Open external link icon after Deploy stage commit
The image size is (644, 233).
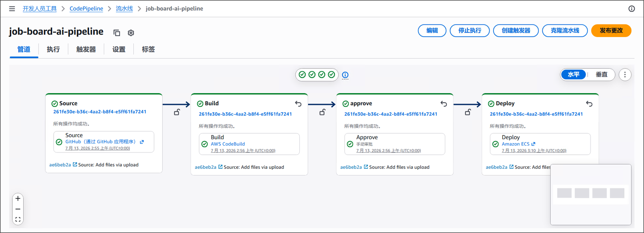click(511, 167)
